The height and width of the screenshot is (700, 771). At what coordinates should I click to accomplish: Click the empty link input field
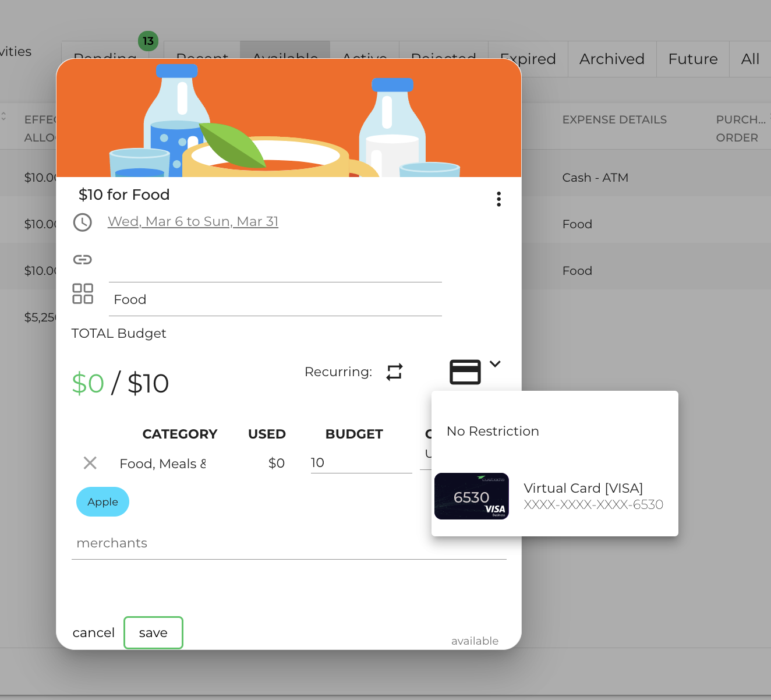[x=275, y=266]
